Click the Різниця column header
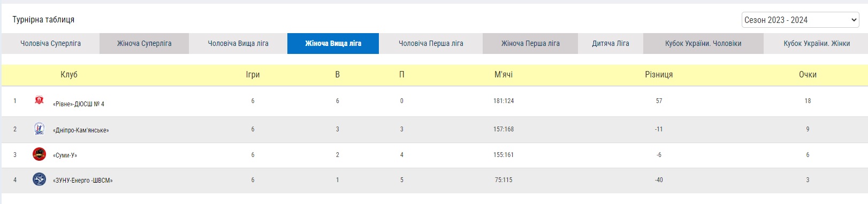868x204 pixels. tap(659, 75)
